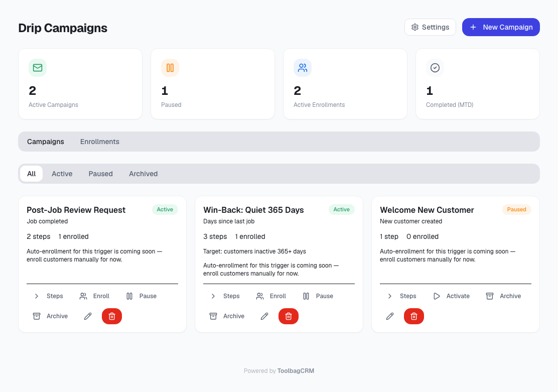Viewport: 558px width, 392px height.
Task: Click the 'New customer created' trigger text
Action: pyautogui.click(x=411, y=221)
